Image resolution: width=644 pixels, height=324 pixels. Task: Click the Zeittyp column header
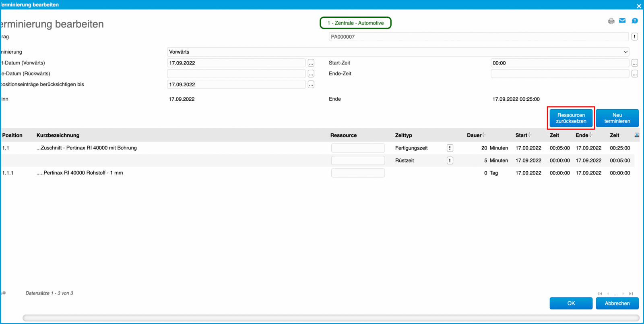pyautogui.click(x=404, y=135)
